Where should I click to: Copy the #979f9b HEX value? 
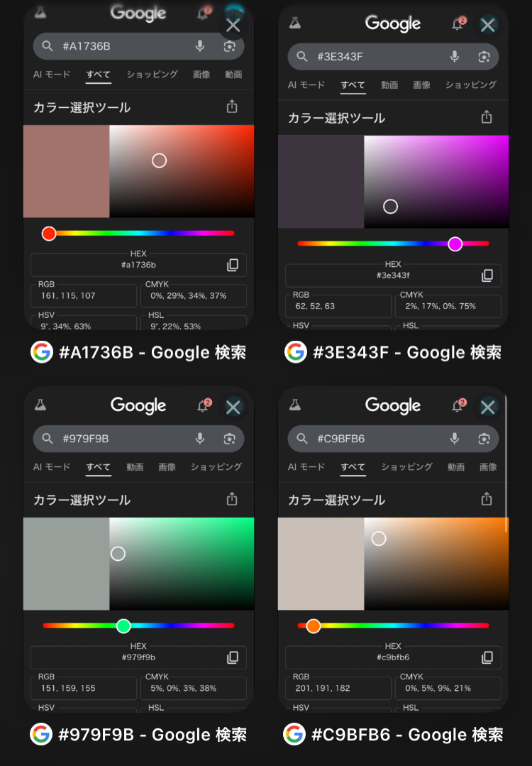(233, 657)
